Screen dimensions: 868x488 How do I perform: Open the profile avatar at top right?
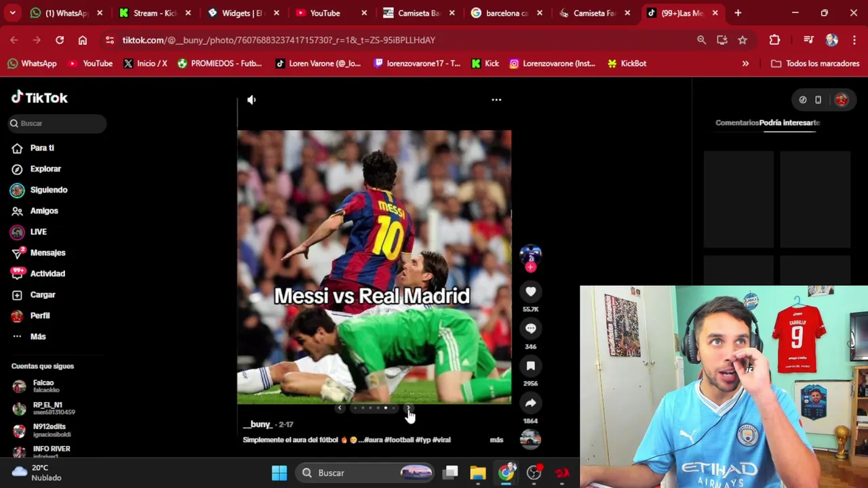pos(842,100)
